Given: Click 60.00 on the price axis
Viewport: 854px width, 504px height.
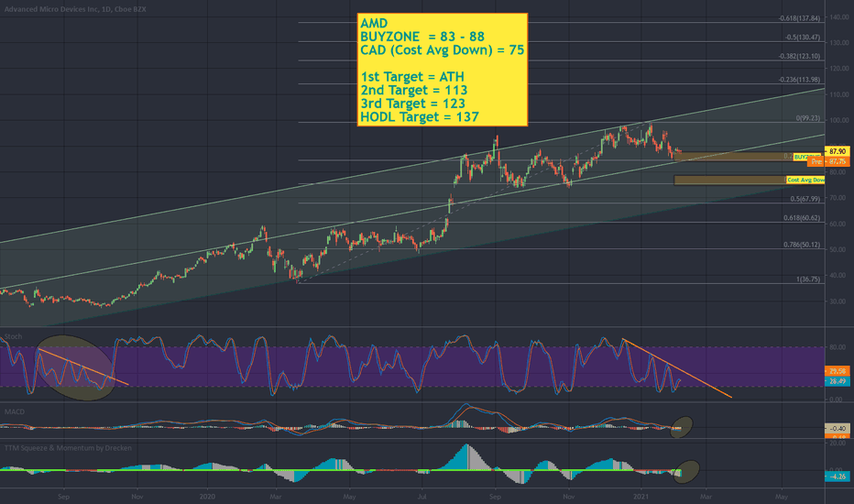Looking at the screenshot, I should tap(838, 224).
